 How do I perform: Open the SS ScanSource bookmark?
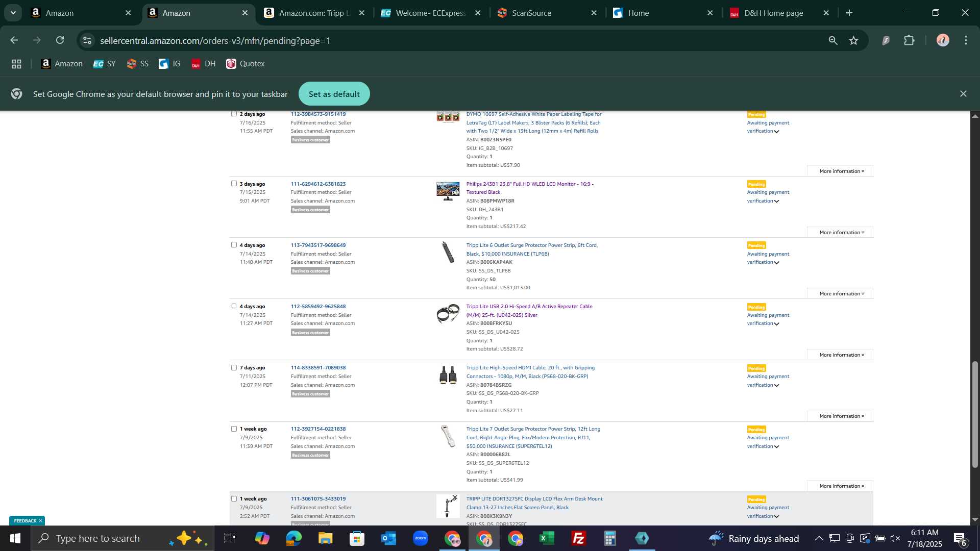(x=138, y=64)
